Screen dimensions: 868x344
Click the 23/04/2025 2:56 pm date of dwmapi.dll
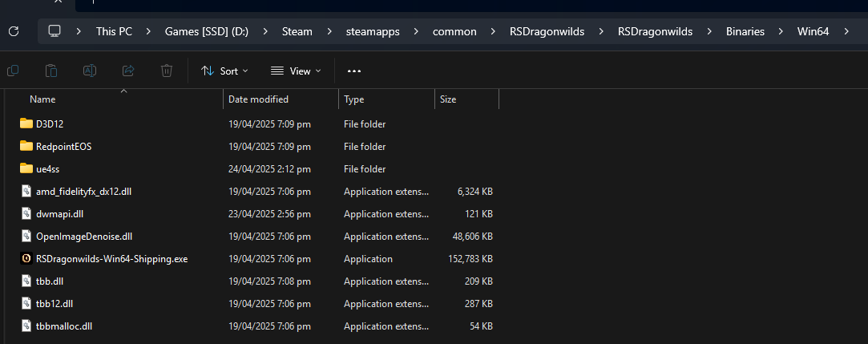pos(269,214)
